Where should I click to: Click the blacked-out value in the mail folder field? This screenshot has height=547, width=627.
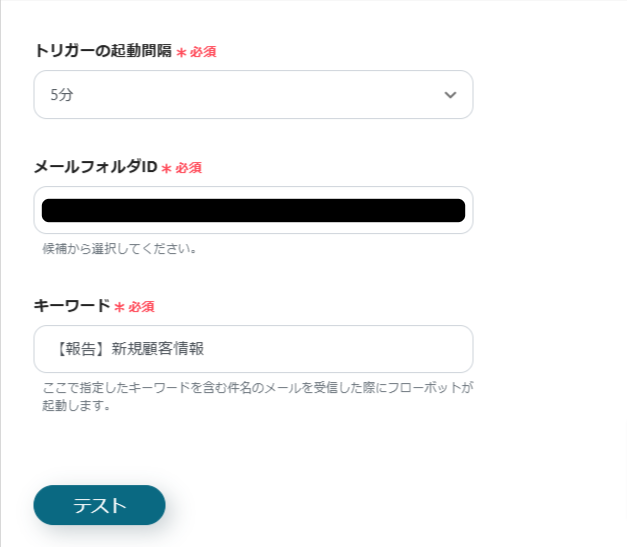pos(253,210)
